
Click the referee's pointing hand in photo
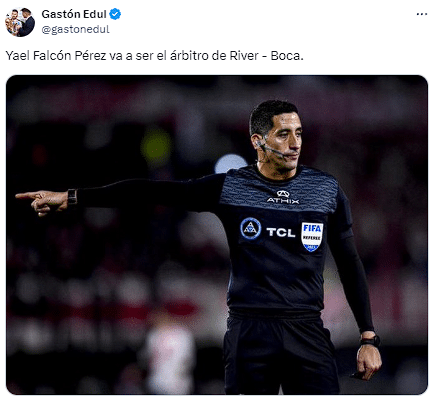(42, 202)
